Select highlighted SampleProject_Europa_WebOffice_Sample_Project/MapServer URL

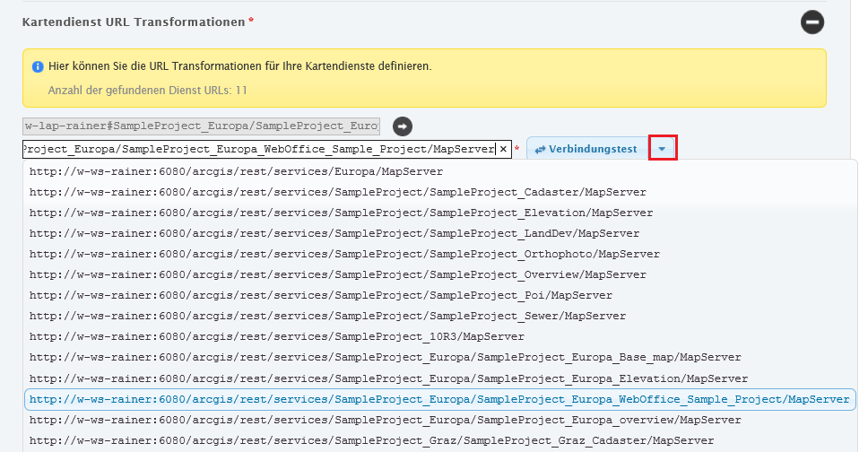click(x=440, y=399)
